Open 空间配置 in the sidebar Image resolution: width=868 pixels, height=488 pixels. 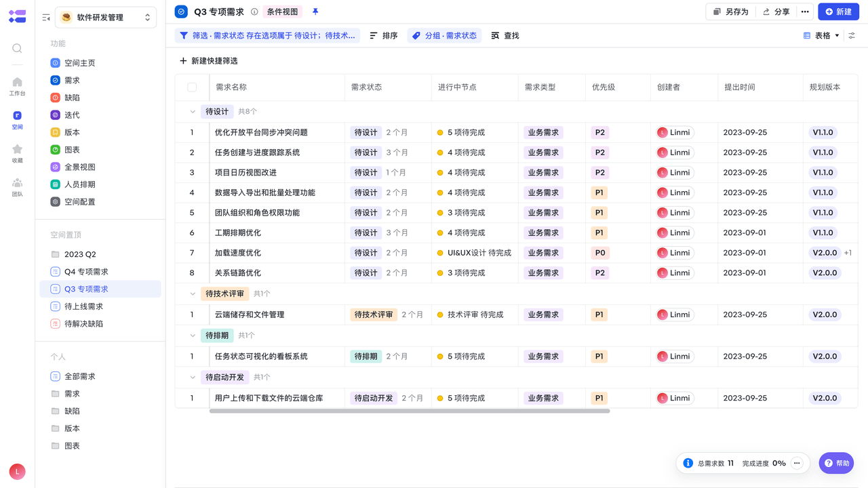click(73, 202)
